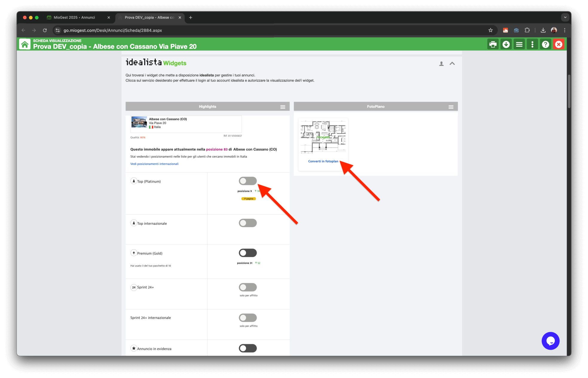This screenshot has width=588, height=378.
Task: Bookmark this page with star icon
Action: tap(491, 30)
